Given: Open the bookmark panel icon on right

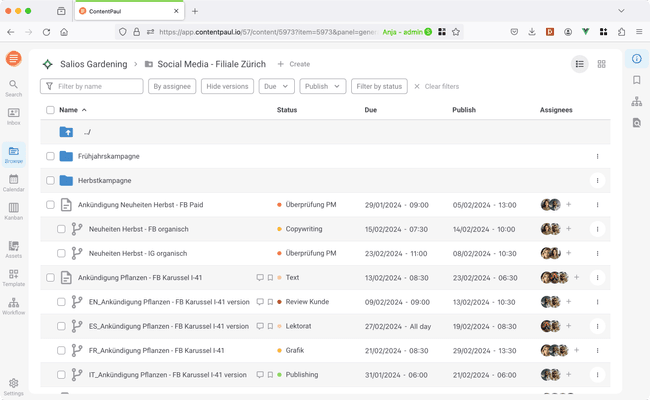Looking at the screenshot, I should tap(637, 80).
